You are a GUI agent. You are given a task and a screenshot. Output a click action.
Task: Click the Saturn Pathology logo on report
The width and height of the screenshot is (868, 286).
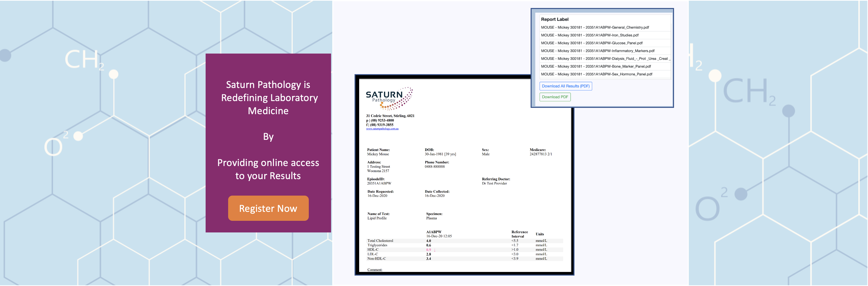tap(389, 98)
